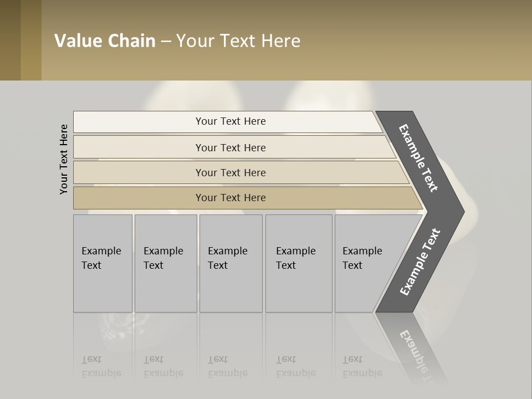Click the lighter tan stripe beside the dark header stripe
Image resolution: width=532 pixels, height=399 pixels.
click(x=31, y=40)
